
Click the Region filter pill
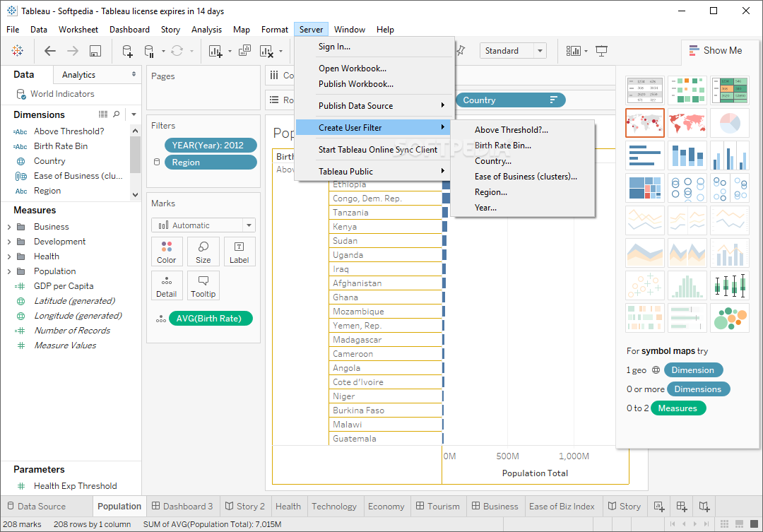point(211,162)
